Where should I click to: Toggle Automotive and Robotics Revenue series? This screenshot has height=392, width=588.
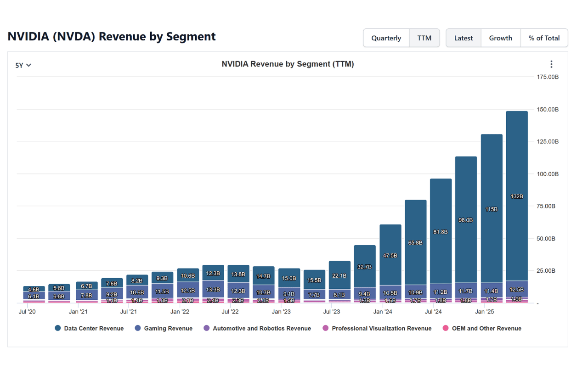(x=257, y=328)
